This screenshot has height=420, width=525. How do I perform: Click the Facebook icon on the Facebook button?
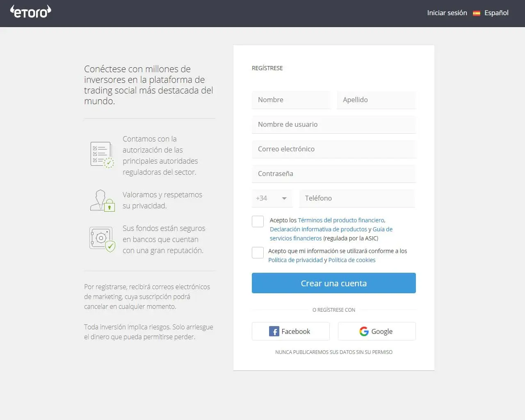pyautogui.click(x=274, y=331)
